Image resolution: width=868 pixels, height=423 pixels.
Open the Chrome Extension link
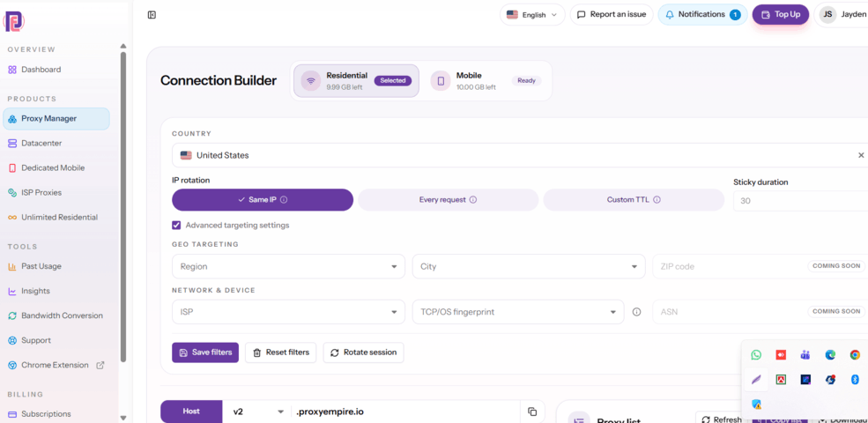56,366
